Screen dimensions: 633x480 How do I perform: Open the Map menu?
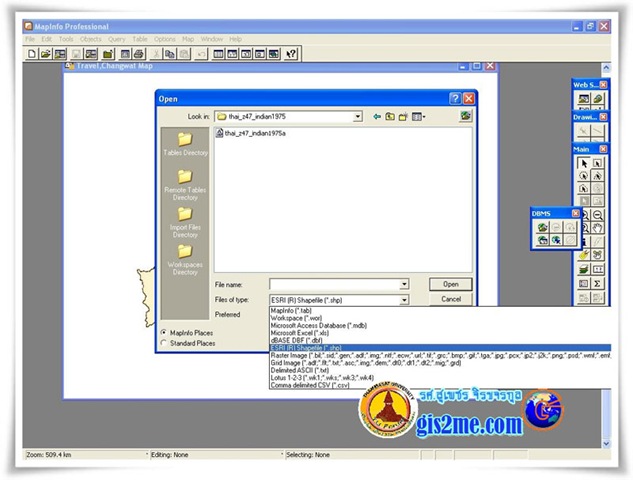pos(188,39)
